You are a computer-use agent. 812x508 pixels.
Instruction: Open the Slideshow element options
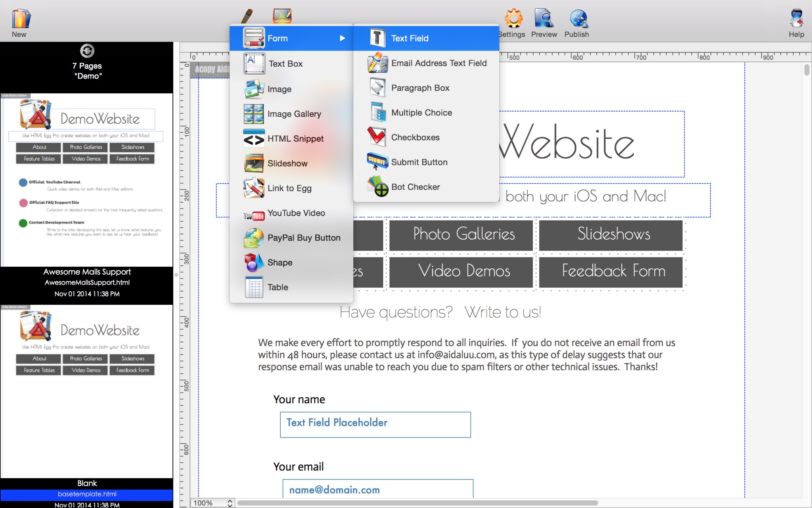coord(287,163)
